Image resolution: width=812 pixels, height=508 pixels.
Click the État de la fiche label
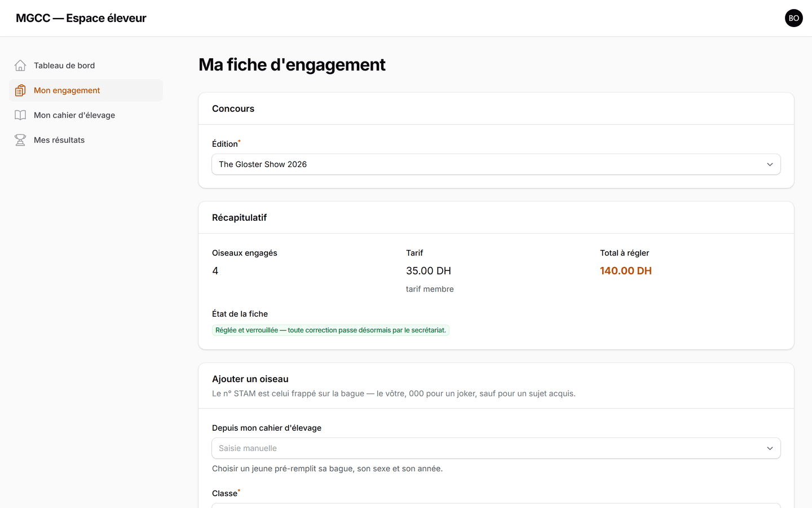point(240,314)
